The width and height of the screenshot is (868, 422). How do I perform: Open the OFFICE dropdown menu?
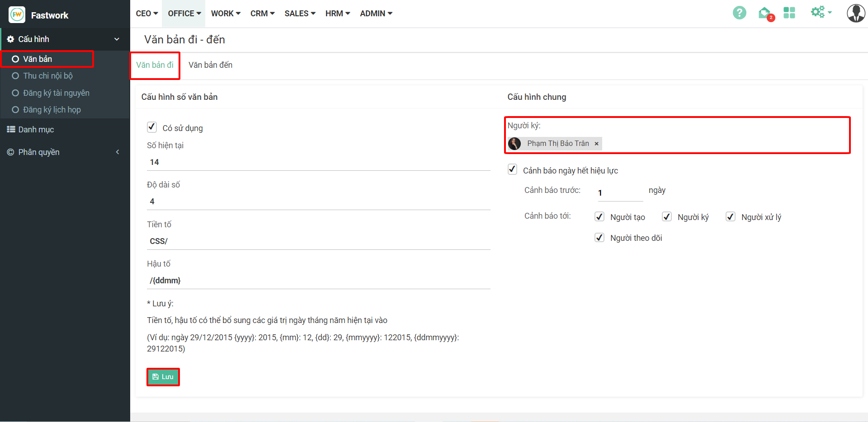coord(184,14)
